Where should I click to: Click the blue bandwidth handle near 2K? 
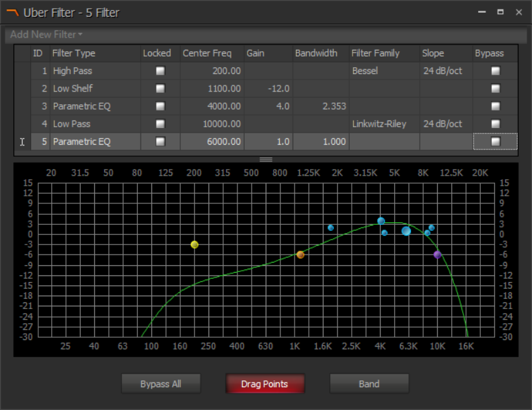pyautogui.click(x=330, y=228)
